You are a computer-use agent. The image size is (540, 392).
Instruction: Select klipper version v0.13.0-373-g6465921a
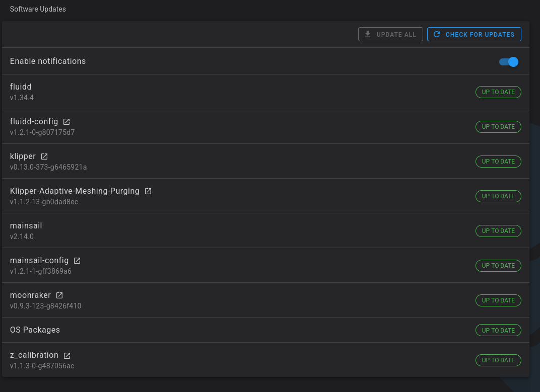(x=48, y=167)
